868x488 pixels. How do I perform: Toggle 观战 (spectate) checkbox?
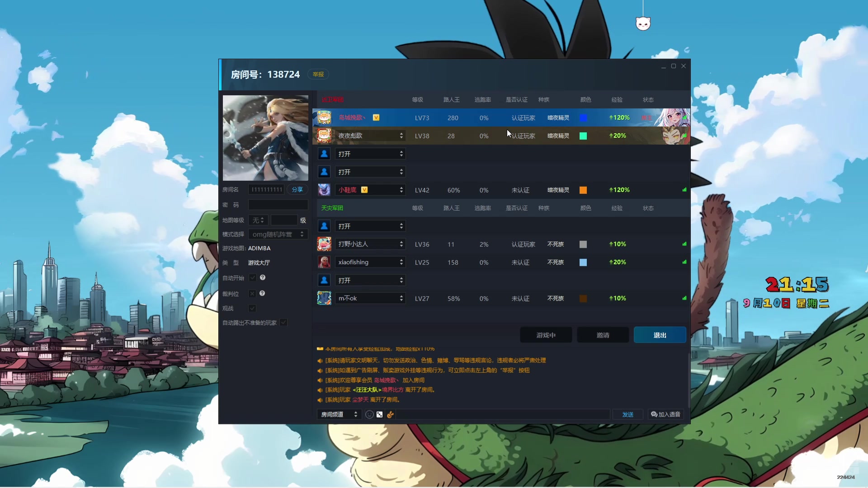(x=252, y=308)
